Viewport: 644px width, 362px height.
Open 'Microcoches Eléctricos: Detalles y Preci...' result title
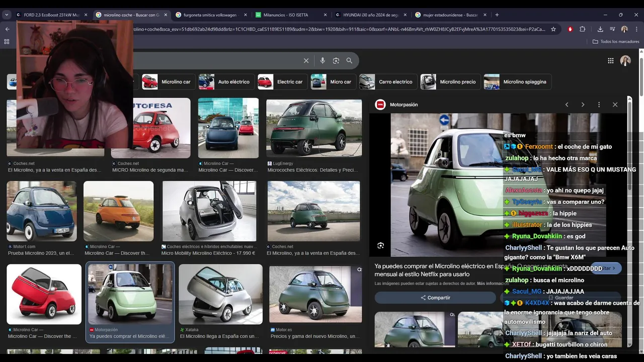[x=313, y=170]
